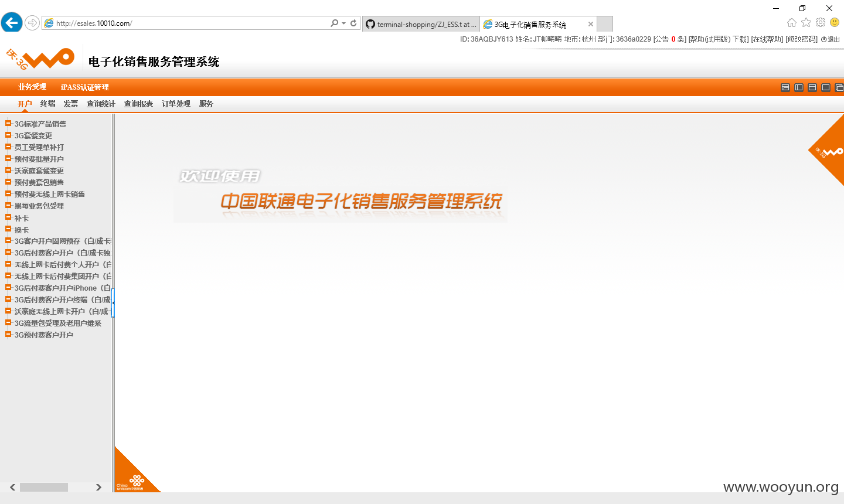Open the browser home icon

792,22
